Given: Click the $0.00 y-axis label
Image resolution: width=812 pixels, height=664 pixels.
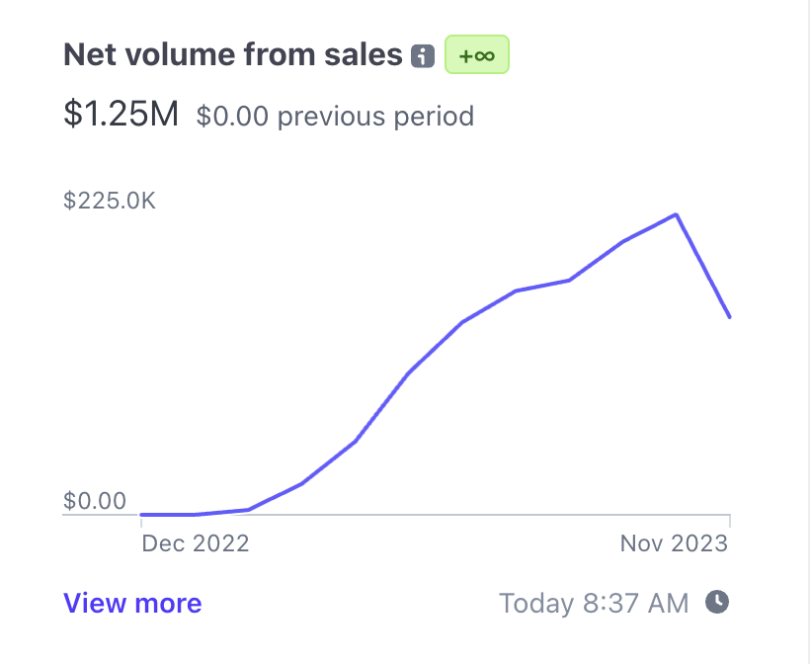Looking at the screenshot, I should (95, 501).
